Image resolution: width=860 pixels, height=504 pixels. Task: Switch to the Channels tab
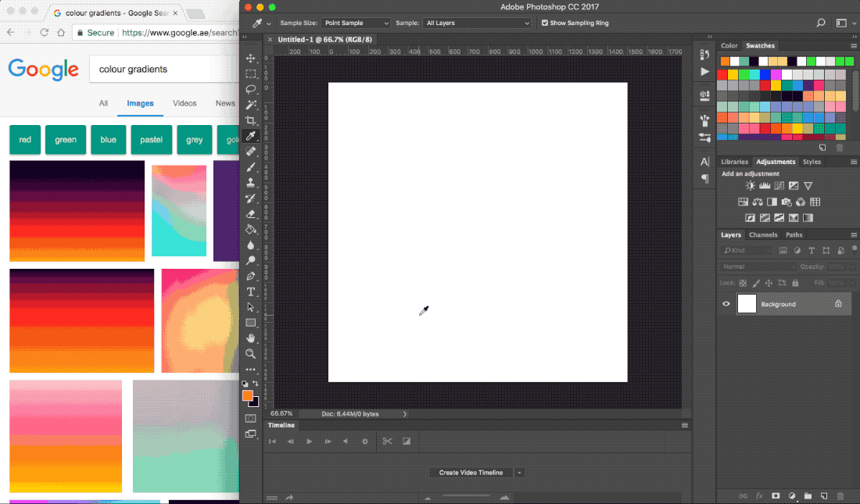point(763,234)
